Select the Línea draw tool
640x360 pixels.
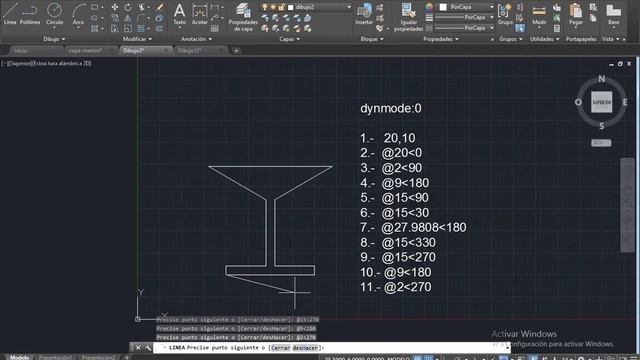[10, 13]
